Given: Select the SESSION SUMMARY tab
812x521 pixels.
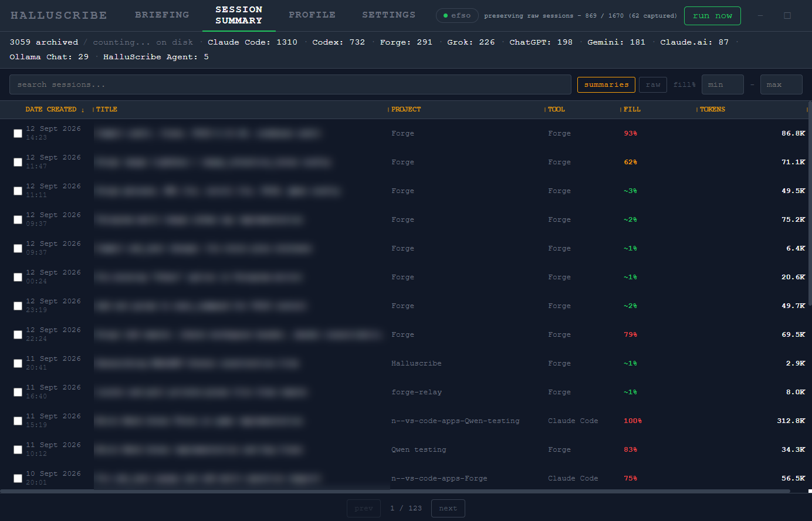Looking at the screenshot, I should [x=239, y=15].
